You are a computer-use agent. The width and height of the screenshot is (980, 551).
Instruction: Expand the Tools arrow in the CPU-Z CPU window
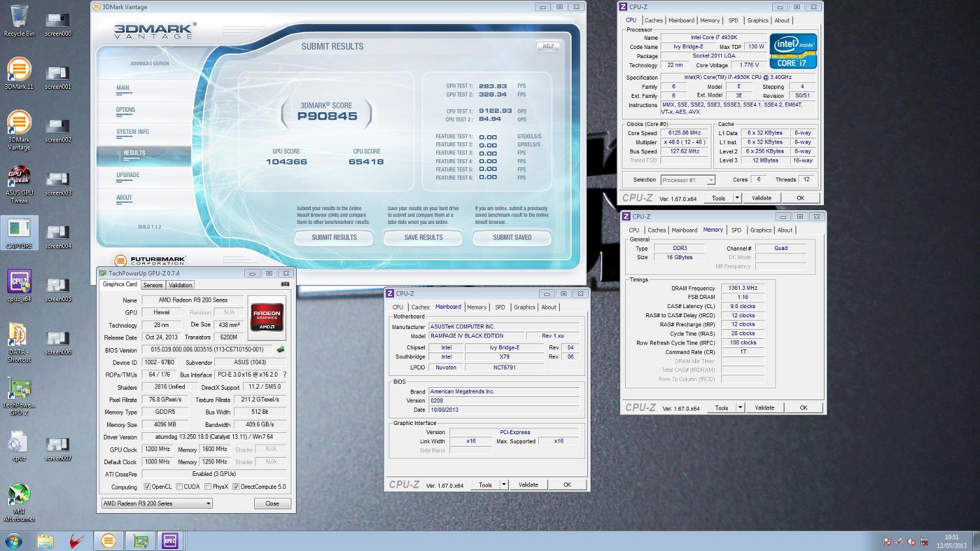pyautogui.click(x=737, y=198)
